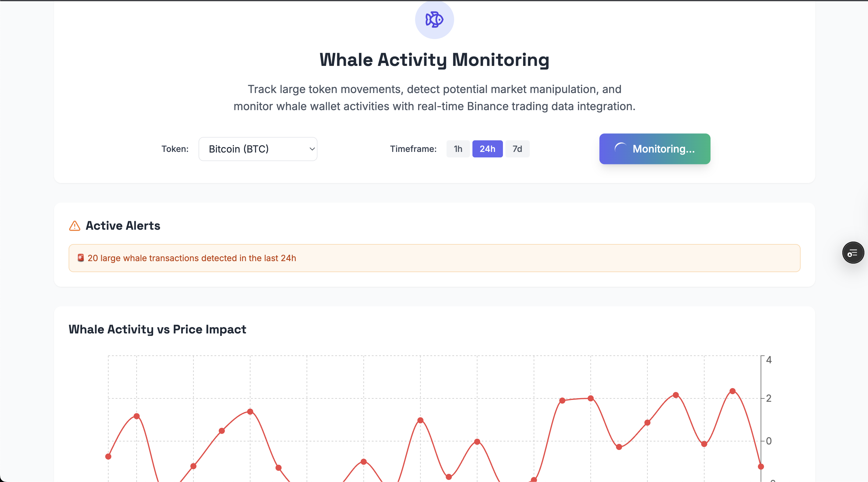Image resolution: width=868 pixels, height=482 pixels.
Task: Open the Bitcoin (BTC) token dropdown
Action: click(x=258, y=149)
